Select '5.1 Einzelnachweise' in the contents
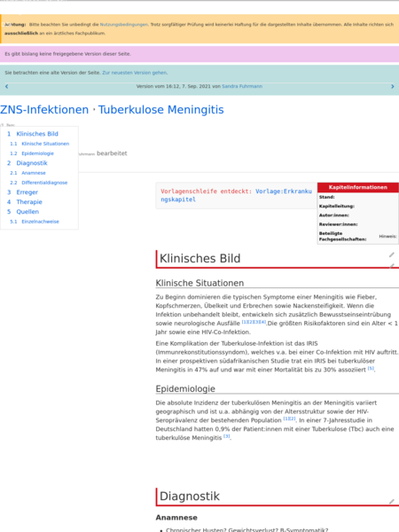Viewport: 399px width, 532px height. pos(35,222)
